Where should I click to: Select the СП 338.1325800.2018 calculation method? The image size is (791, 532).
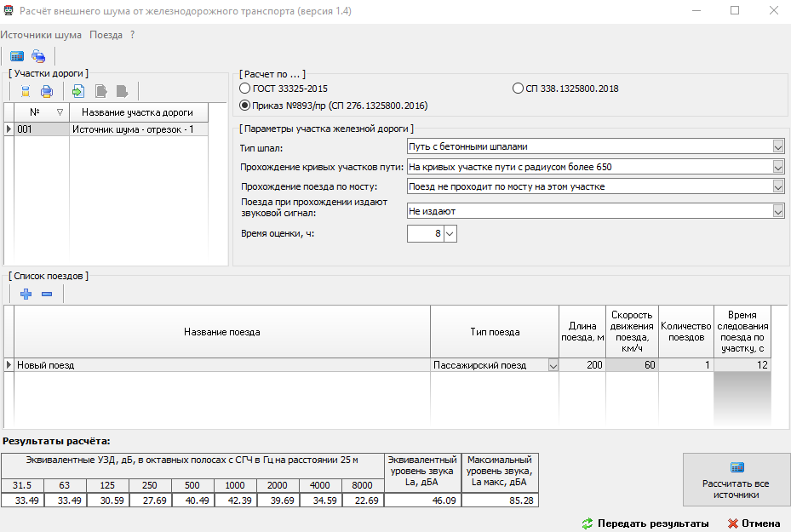(518, 89)
